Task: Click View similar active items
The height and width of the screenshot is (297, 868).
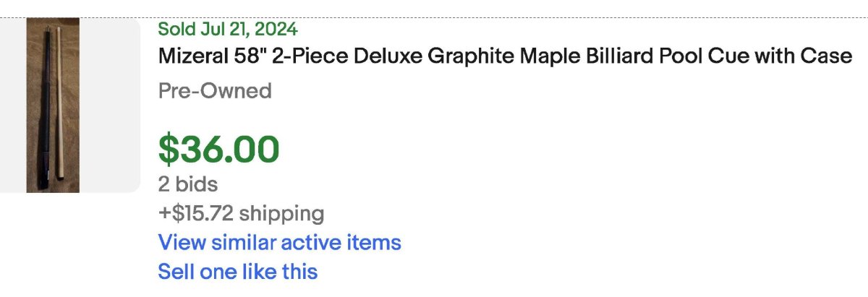Action: point(279,242)
